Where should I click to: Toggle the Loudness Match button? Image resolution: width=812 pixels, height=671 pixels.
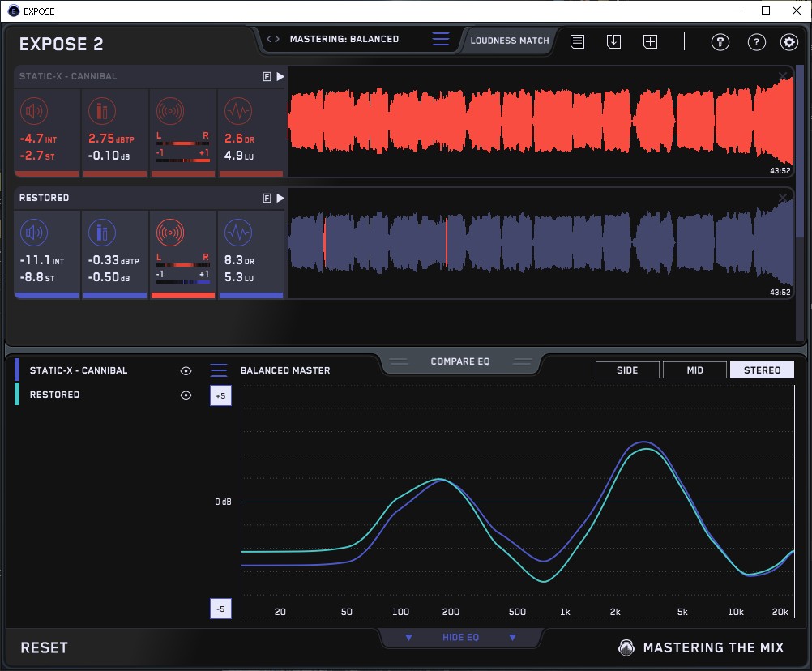coord(509,41)
